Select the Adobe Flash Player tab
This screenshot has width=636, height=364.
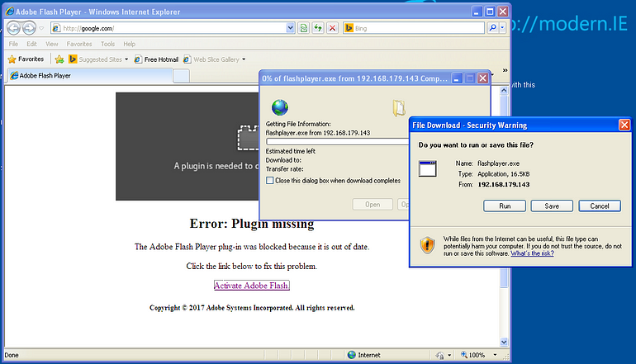click(x=90, y=76)
